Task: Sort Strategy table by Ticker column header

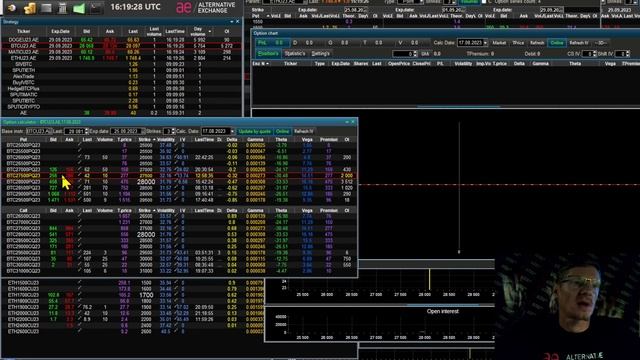Action: pos(24,31)
